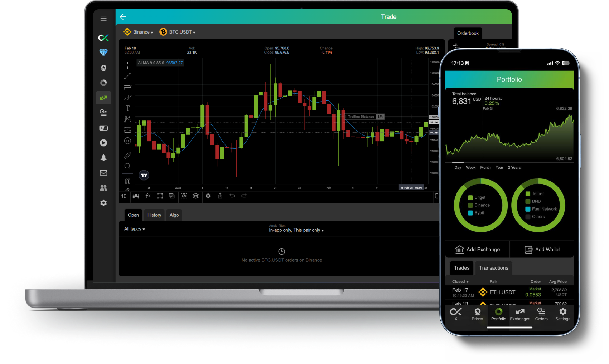The width and height of the screenshot is (609, 364).
Task: Redo the chart action
Action: (244, 196)
